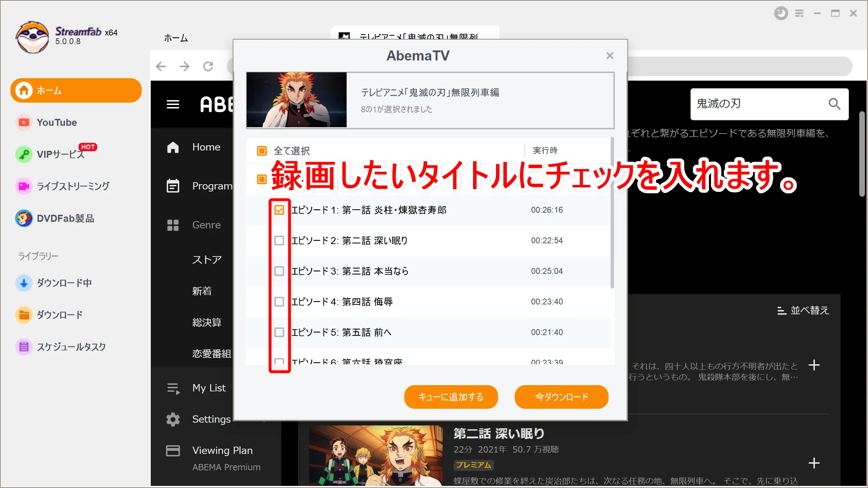Click the ダウンロード folder icon
This screenshot has height=488, width=868.
click(x=24, y=315)
